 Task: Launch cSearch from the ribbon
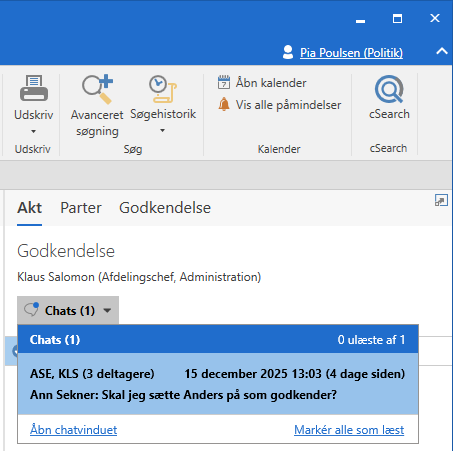(x=389, y=97)
